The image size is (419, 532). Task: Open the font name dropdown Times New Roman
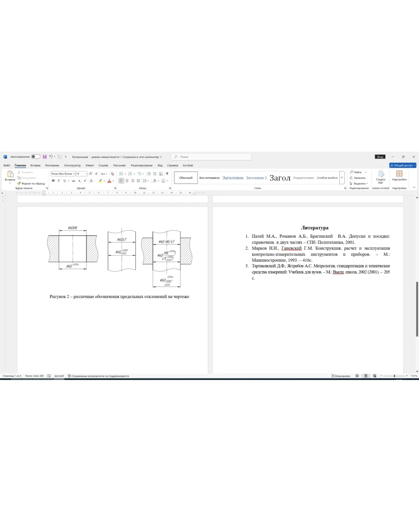pos(62,174)
